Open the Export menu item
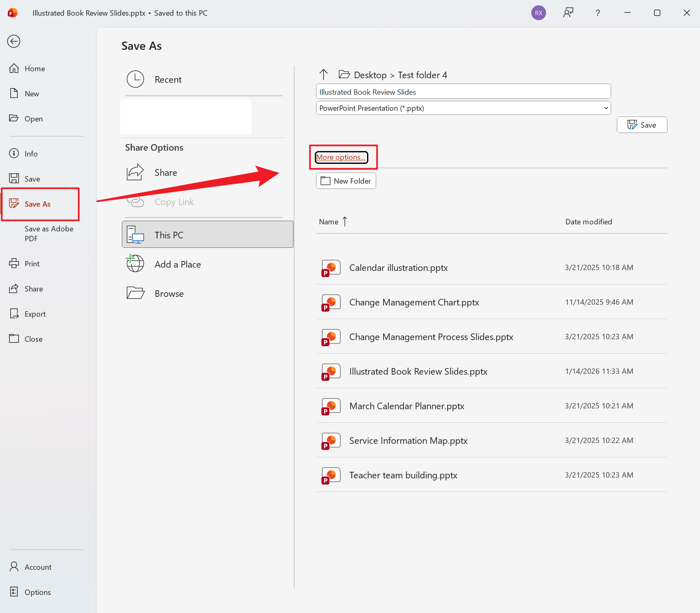 tap(35, 314)
